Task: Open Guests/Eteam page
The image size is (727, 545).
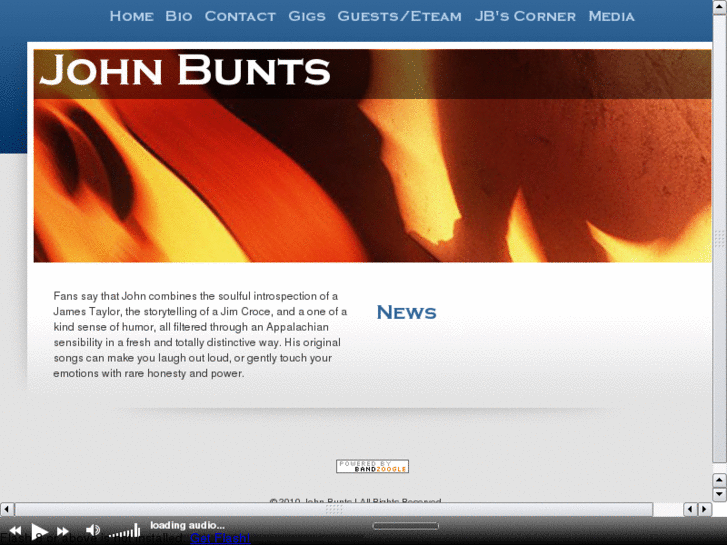Action: point(399,16)
